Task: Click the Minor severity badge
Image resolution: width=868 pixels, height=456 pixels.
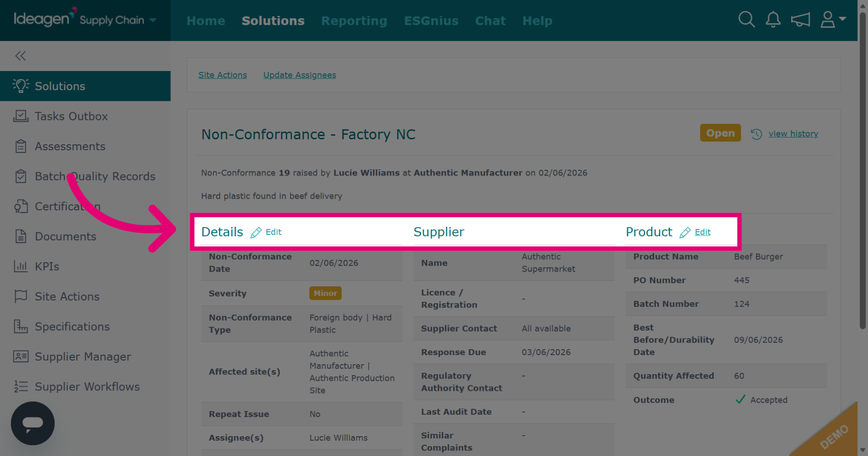Action: (x=325, y=293)
